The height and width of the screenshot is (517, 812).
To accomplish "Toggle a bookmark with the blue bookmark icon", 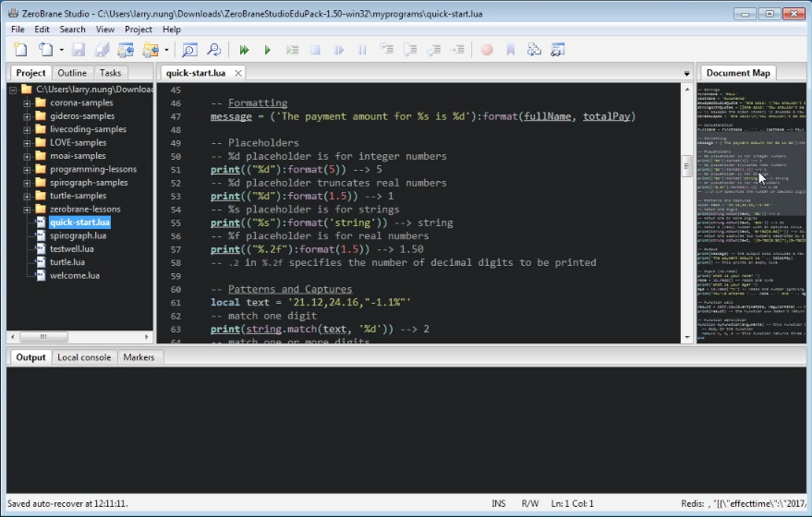I will click(511, 50).
